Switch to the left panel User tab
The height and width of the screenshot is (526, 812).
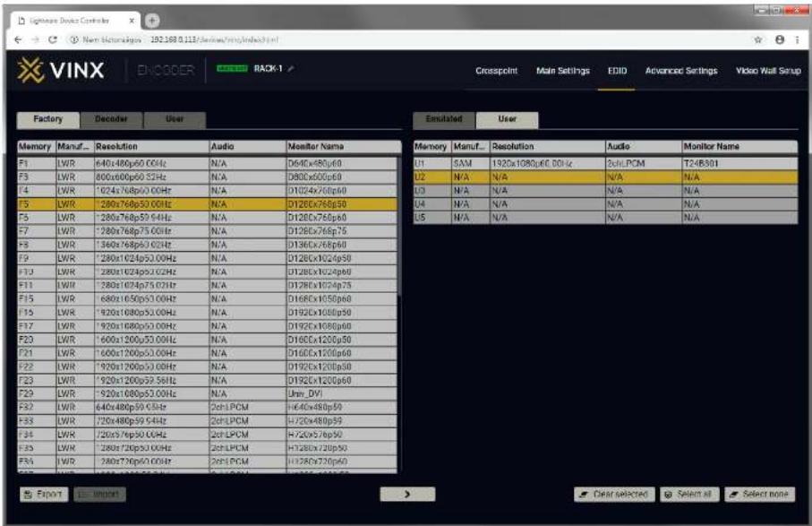[175, 119]
